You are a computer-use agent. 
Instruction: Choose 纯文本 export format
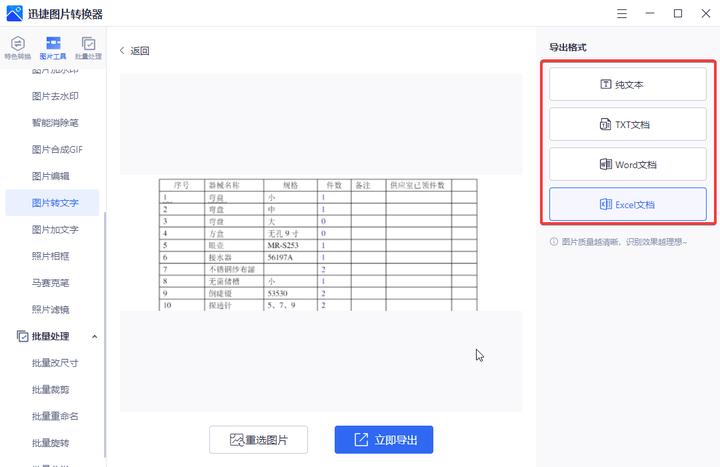pos(628,84)
